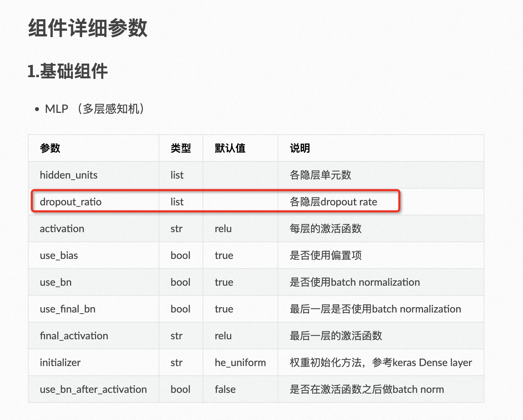Click the use_bias parameter cell
Viewport: 523px width, 420px height.
click(59, 255)
